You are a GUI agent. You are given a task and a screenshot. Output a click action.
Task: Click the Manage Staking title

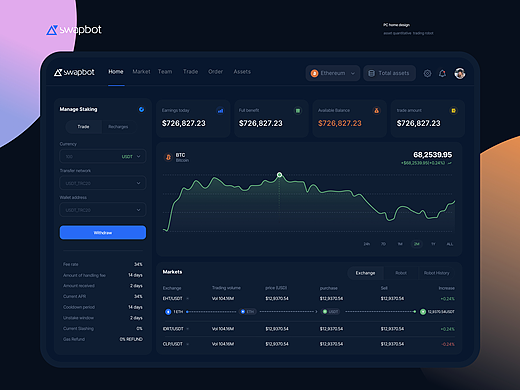tap(78, 109)
